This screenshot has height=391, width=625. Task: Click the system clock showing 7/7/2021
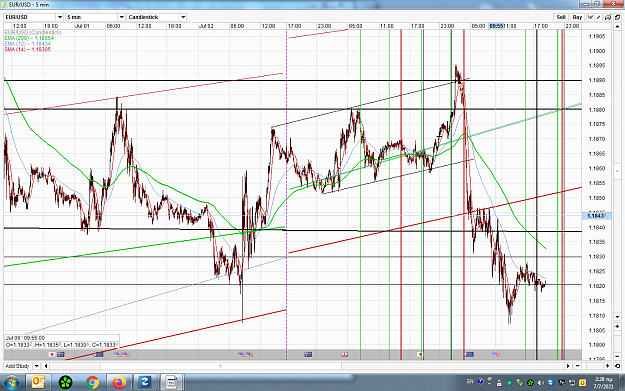(x=603, y=383)
